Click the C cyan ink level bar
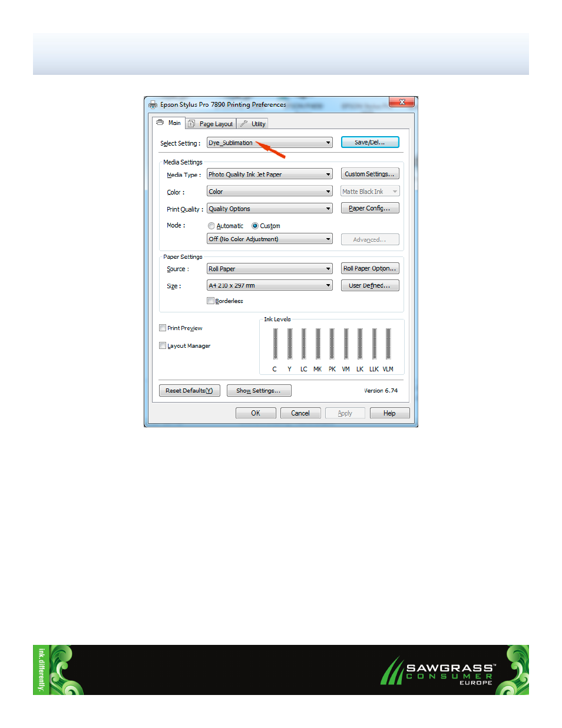 pyautogui.click(x=275, y=344)
